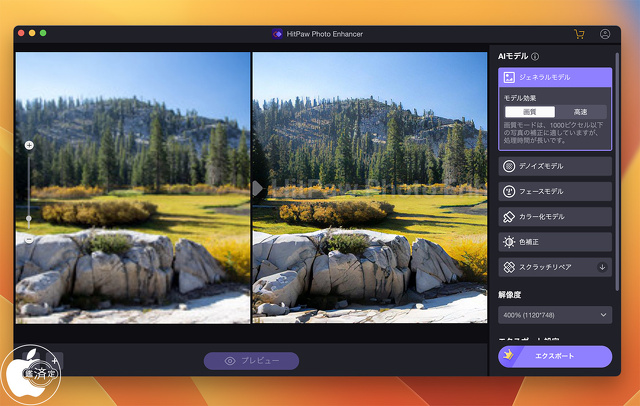Click the デノイズモデル icon
The image size is (640, 406).
tap(509, 166)
